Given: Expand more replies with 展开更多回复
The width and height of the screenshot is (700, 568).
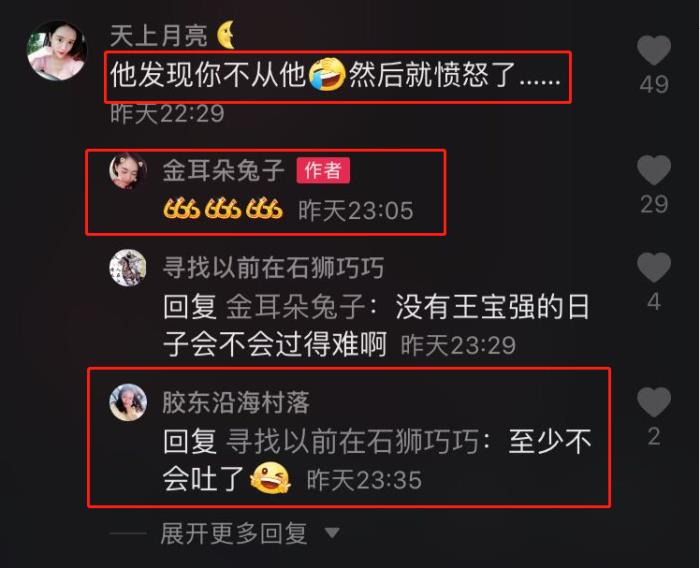Looking at the screenshot, I should [x=234, y=533].
